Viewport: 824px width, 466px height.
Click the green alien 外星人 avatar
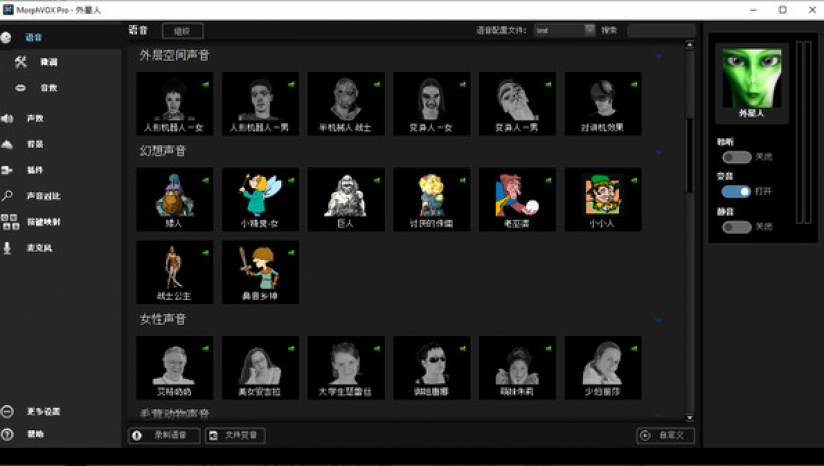pos(752,79)
